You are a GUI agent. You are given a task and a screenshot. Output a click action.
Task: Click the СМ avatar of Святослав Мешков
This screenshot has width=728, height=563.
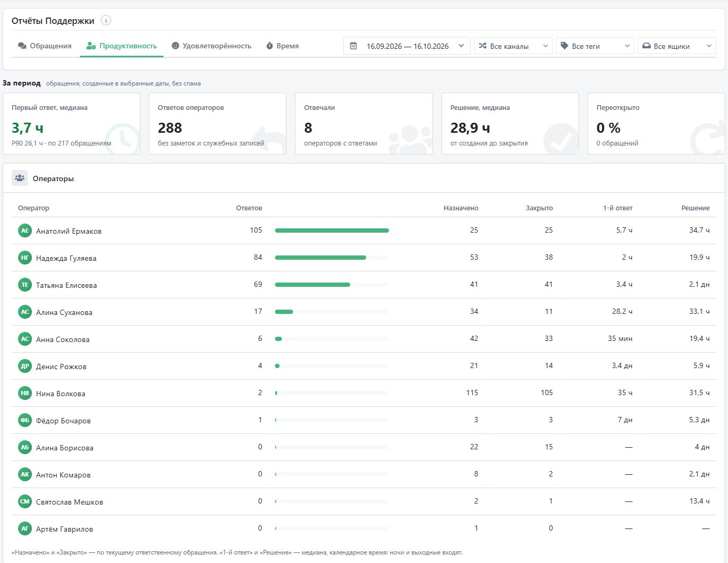(x=25, y=501)
